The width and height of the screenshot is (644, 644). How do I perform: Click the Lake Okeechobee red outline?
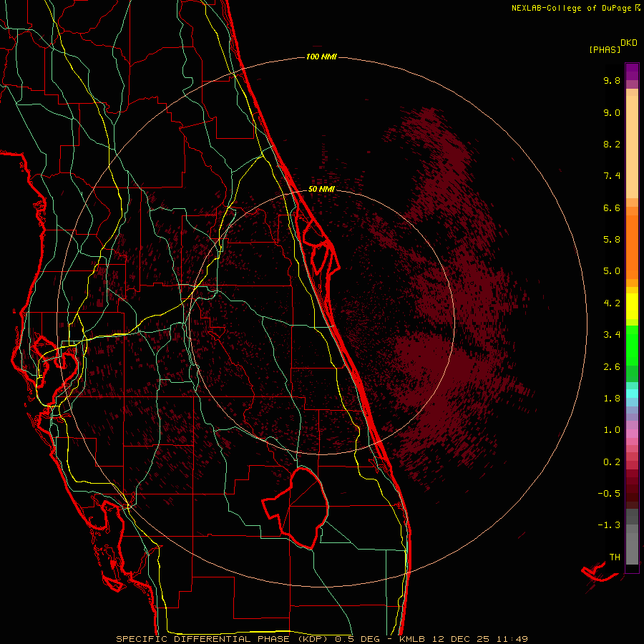[296, 507]
